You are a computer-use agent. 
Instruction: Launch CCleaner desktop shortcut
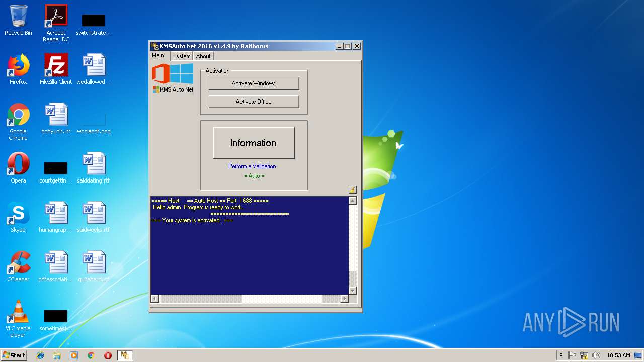point(18,266)
